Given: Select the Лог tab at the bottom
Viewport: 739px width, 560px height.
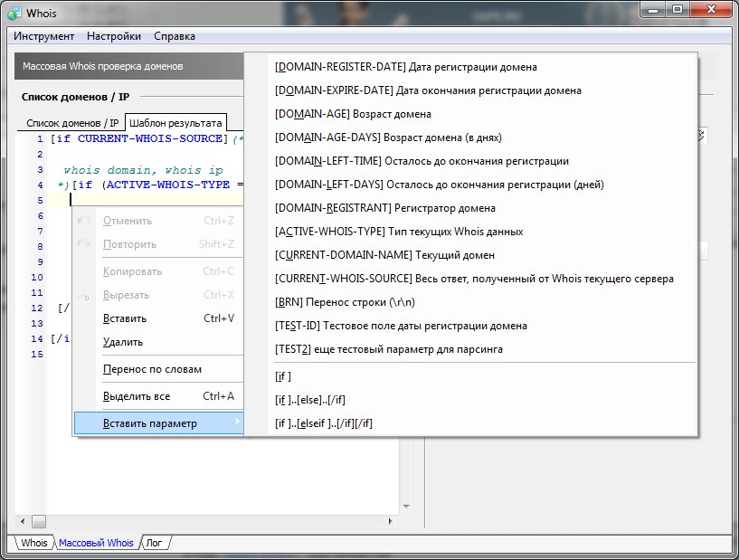Looking at the screenshot, I should [x=155, y=543].
